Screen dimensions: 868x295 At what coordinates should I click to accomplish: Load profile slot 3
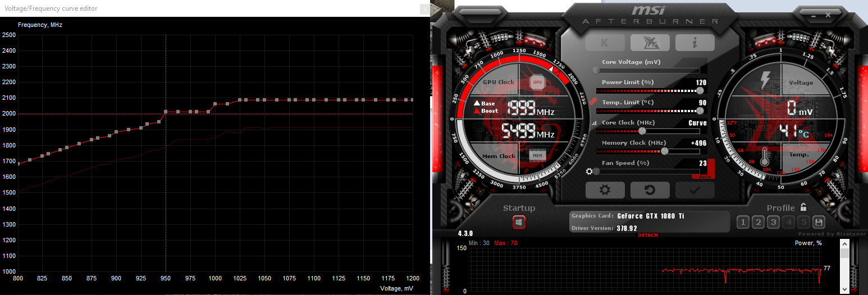[773, 223]
